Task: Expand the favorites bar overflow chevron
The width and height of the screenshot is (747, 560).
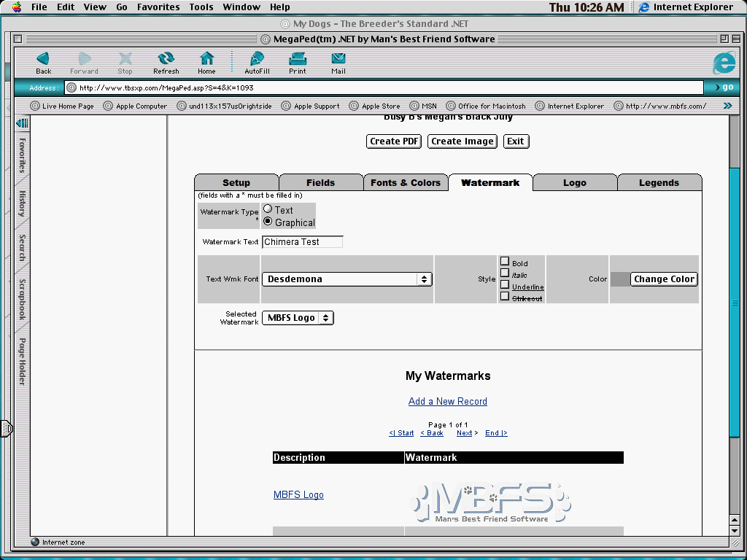Action: tap(727, 106)
